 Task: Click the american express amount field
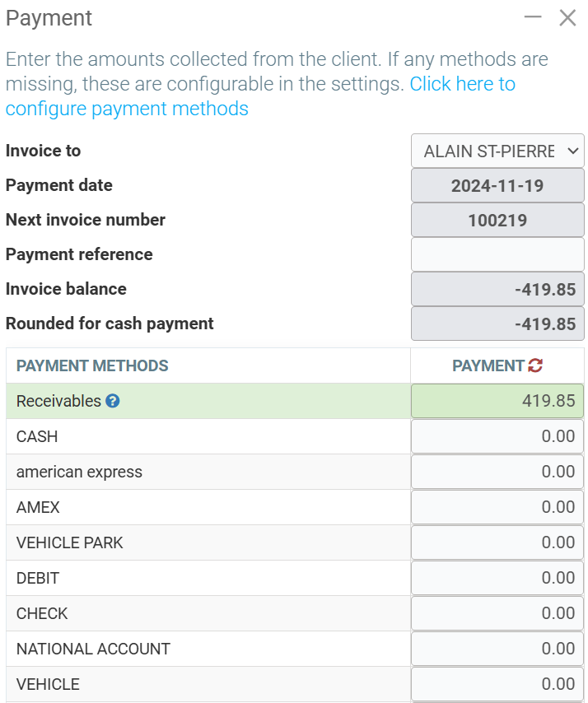coord(497,472)
